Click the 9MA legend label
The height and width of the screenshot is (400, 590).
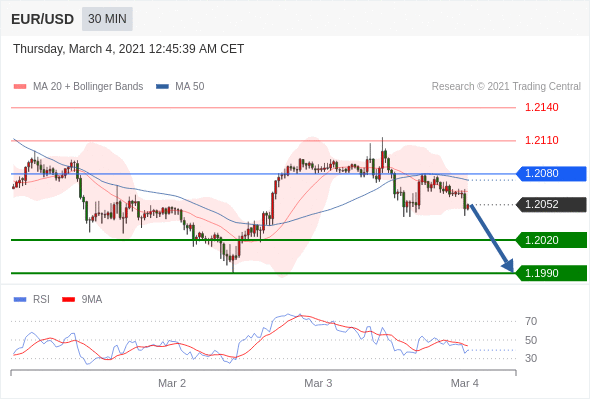92,300
